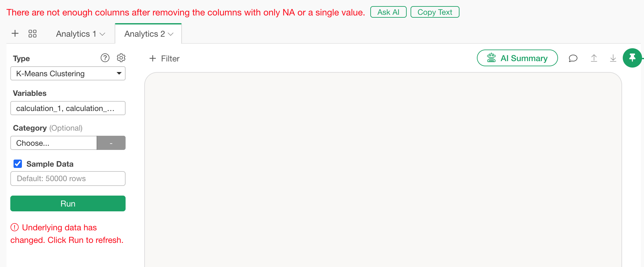644x267 pixels.
Task: Click the upload arrow icon
Action: click(594, 58)
